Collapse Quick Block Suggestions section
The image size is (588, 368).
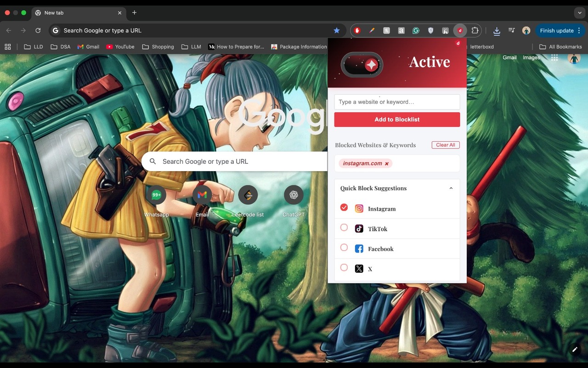(x=451, y=188)
